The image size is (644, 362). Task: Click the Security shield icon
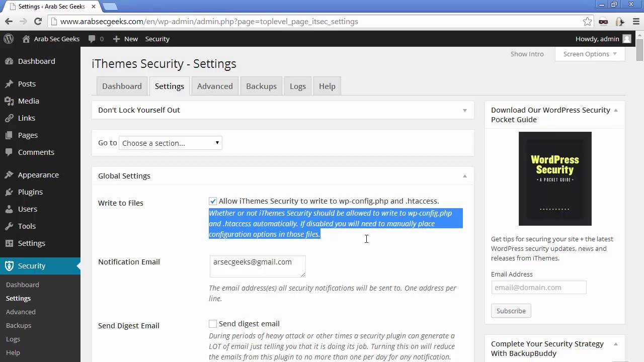tap(9, 265)
